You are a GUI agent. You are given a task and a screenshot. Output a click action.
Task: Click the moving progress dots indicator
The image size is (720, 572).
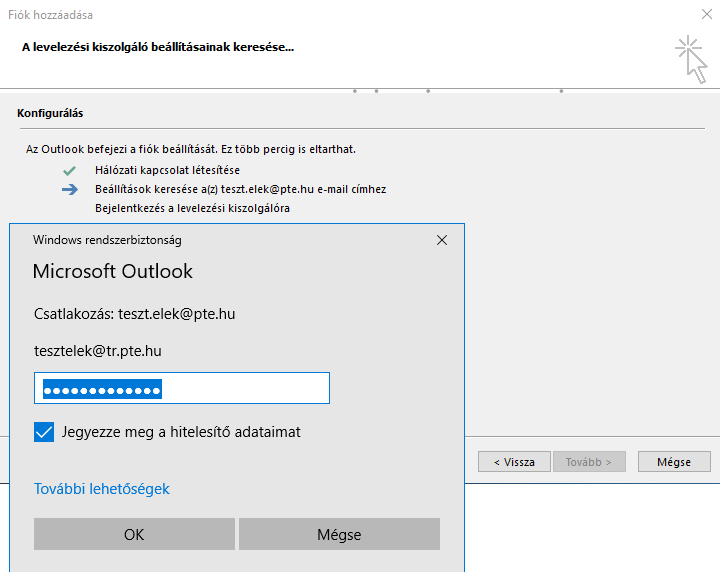coord(458,91)
